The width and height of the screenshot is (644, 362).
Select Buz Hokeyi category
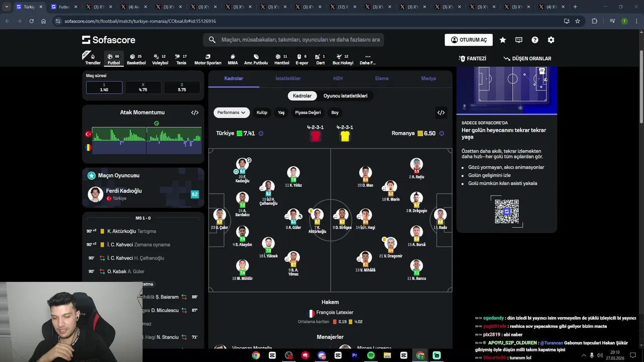(x=343, y=59)
